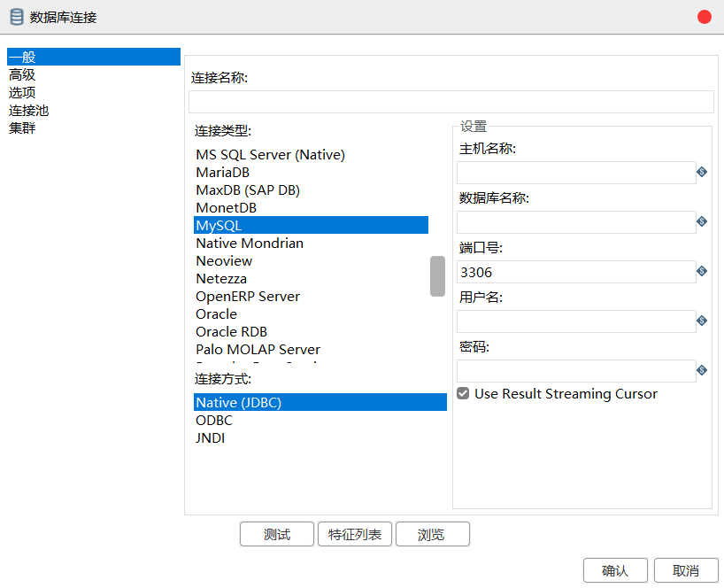This screenshot has height=588, width=724.
Task: Select Netezza connection type
Action: (312, 279)
